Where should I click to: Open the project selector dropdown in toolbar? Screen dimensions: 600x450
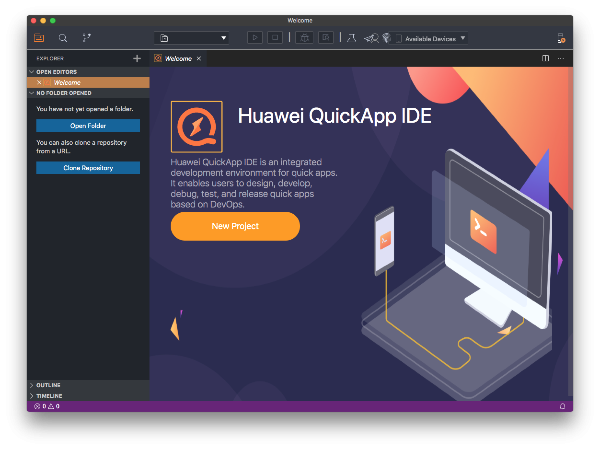(191, 38)
